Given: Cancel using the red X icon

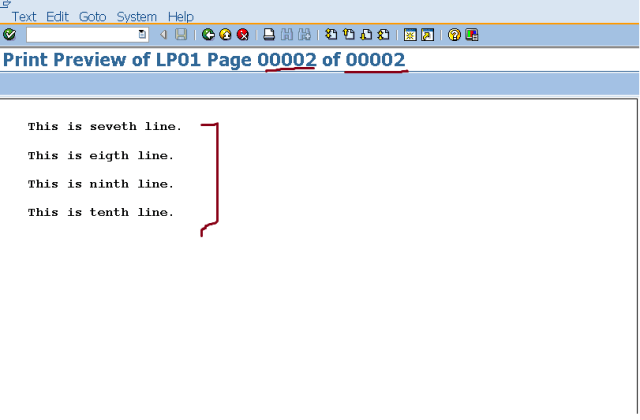Looking at the screenshot, I should click(243, 35).
